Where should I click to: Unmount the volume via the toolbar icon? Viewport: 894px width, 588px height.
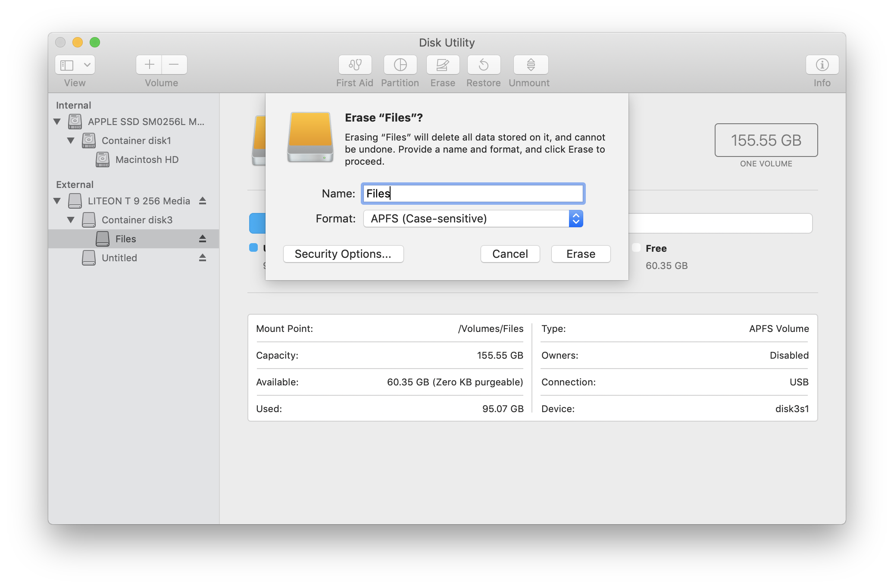[x=531, y=65]
